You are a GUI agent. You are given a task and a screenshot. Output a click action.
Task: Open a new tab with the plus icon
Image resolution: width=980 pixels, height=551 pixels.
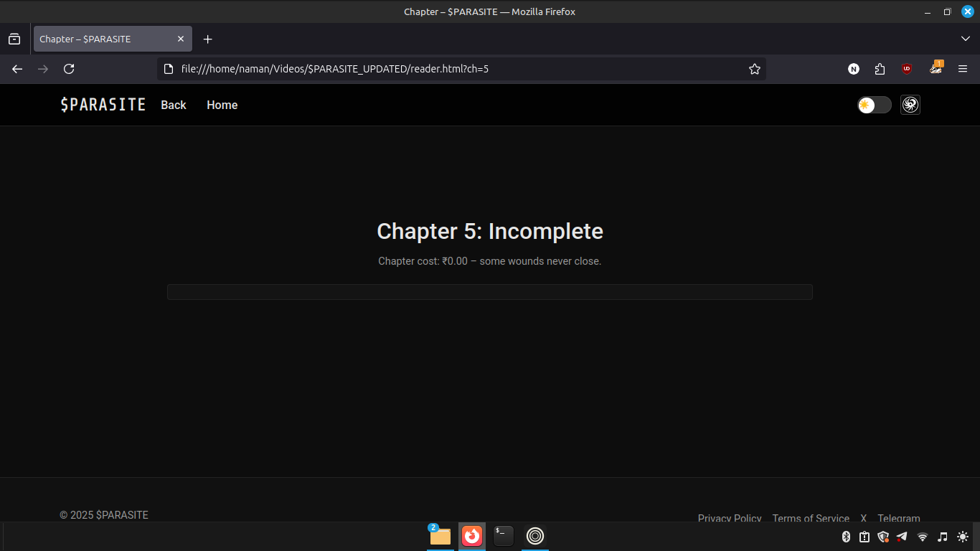click(207, 39)
